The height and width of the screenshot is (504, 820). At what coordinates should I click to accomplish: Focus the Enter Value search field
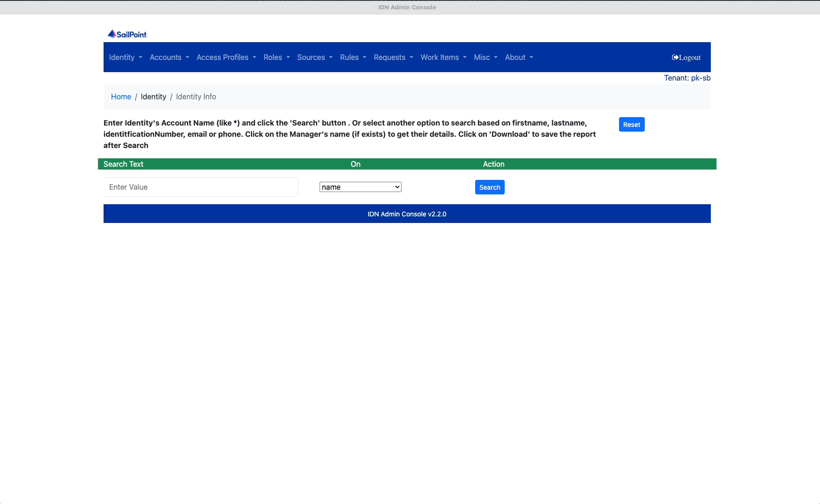tap(201, 187)
